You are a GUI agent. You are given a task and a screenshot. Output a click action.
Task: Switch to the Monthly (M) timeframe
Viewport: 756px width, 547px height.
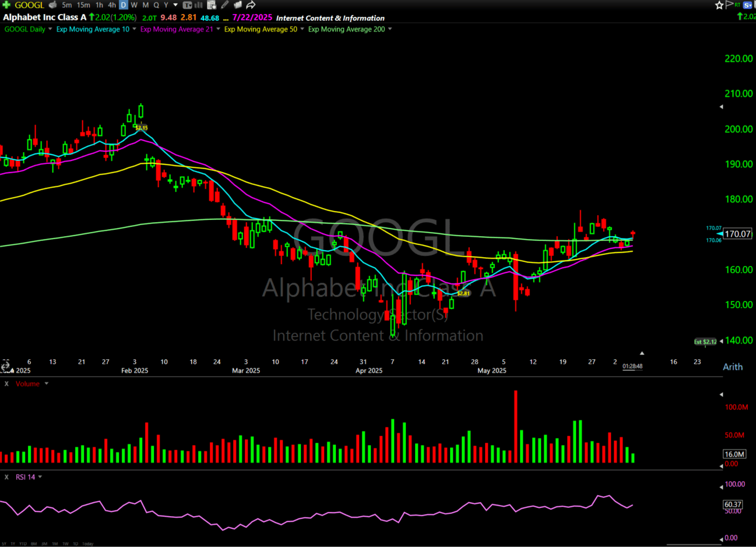[x=145, y=5]
